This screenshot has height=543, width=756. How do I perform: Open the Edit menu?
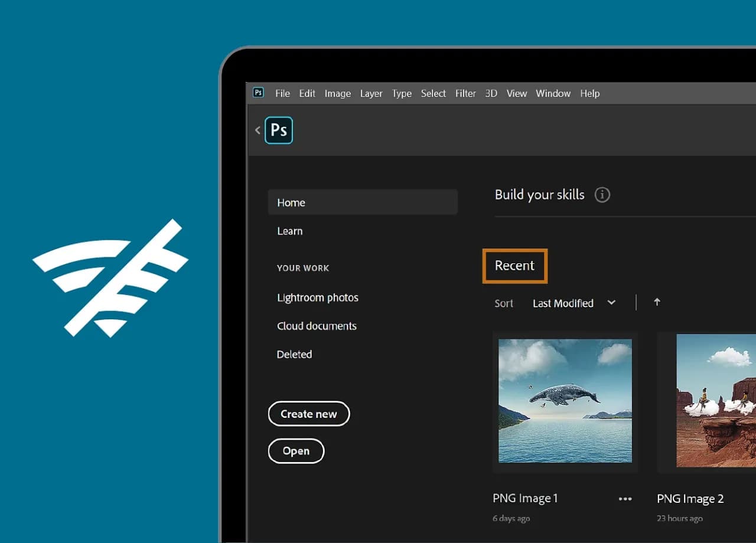(x=307, y=93)
